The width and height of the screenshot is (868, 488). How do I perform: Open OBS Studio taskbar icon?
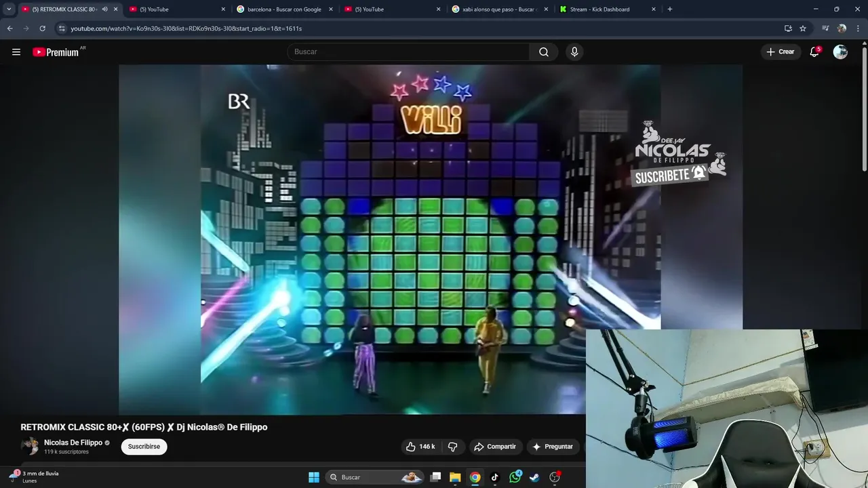pos(555,477)
